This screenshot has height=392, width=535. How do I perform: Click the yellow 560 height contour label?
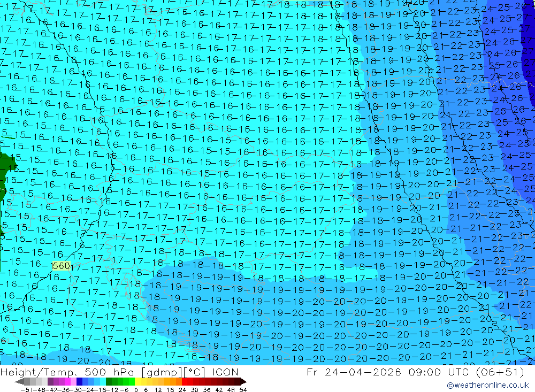click(61, 266)
